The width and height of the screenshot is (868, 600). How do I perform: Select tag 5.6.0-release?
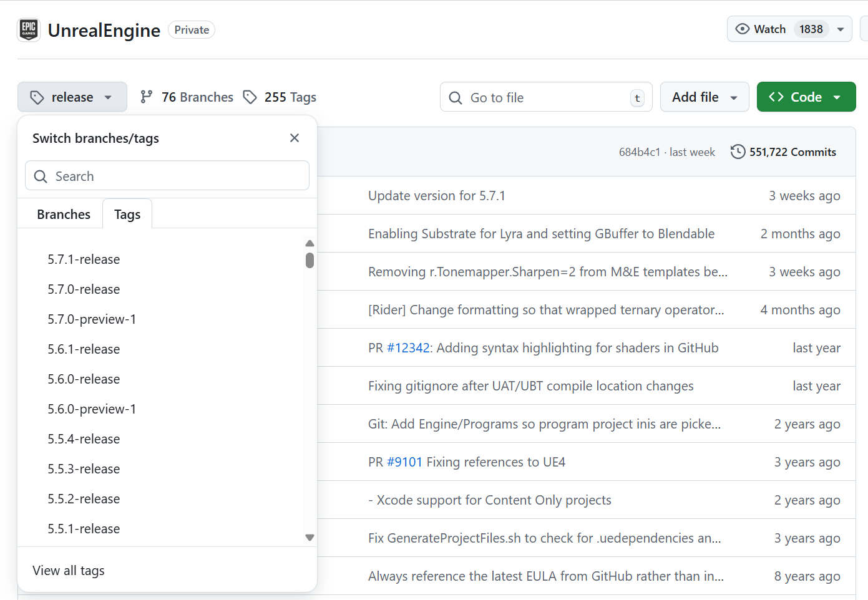pos(84,379)
